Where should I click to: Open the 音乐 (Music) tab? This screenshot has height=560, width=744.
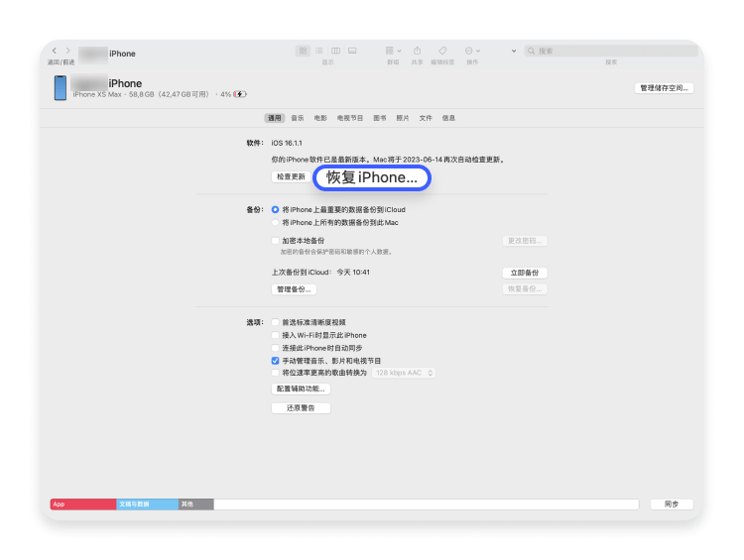pyautogui.click(x=297, y=118)
